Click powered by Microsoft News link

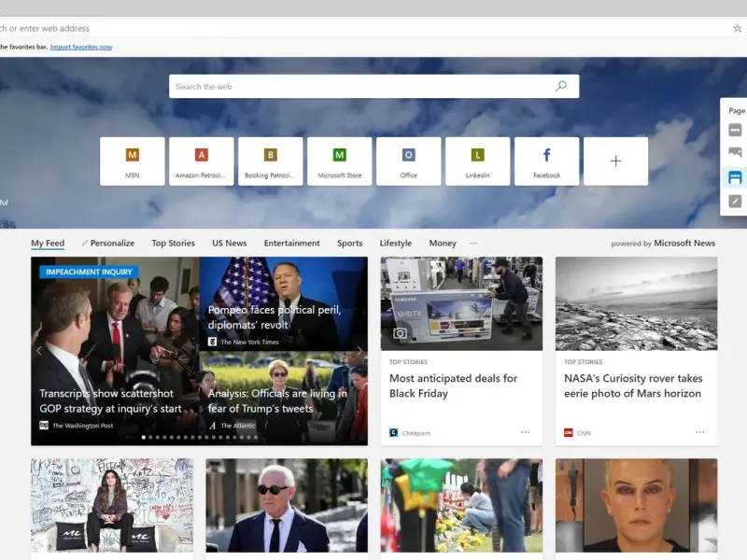coord(663,243)
